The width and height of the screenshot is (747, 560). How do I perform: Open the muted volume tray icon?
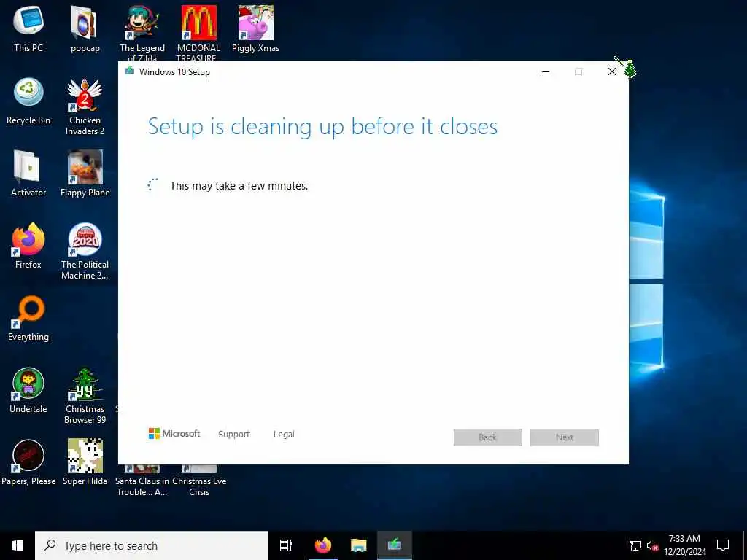tap(652, 545)
